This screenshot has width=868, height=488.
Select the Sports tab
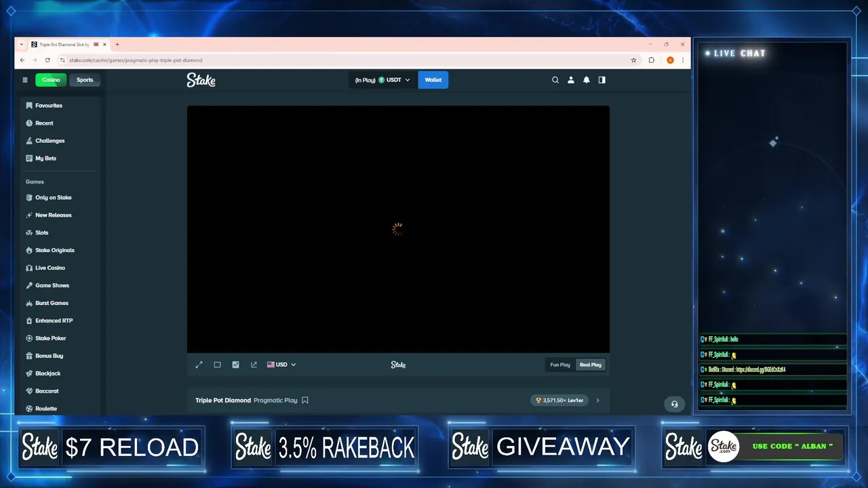pos(85,80)
